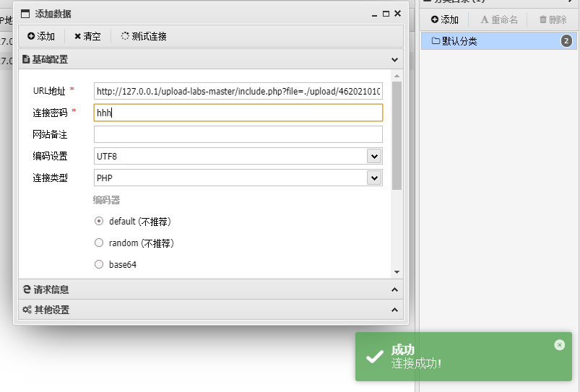Click into the URL地址 input field
This screenshot has height=392, width=580.
point(238,92)
